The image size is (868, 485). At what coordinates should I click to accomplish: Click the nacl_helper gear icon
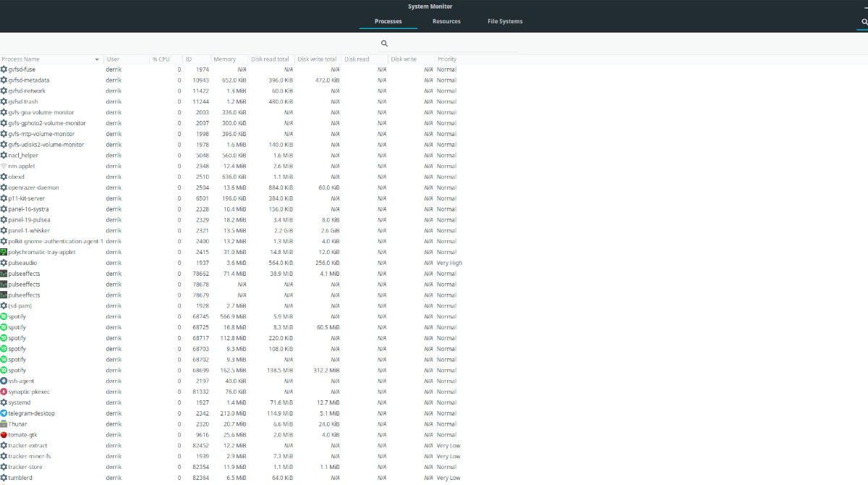pos(4,155)
